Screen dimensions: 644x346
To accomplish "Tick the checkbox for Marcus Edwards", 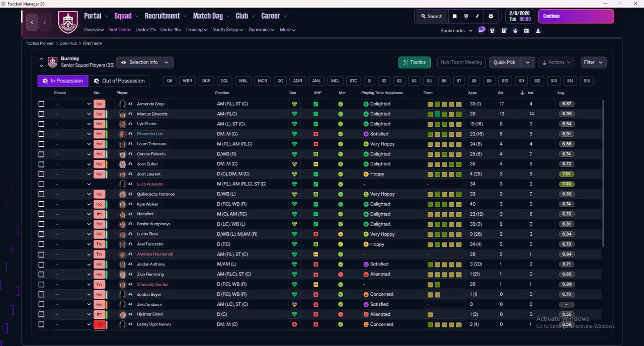I will 41,114.
